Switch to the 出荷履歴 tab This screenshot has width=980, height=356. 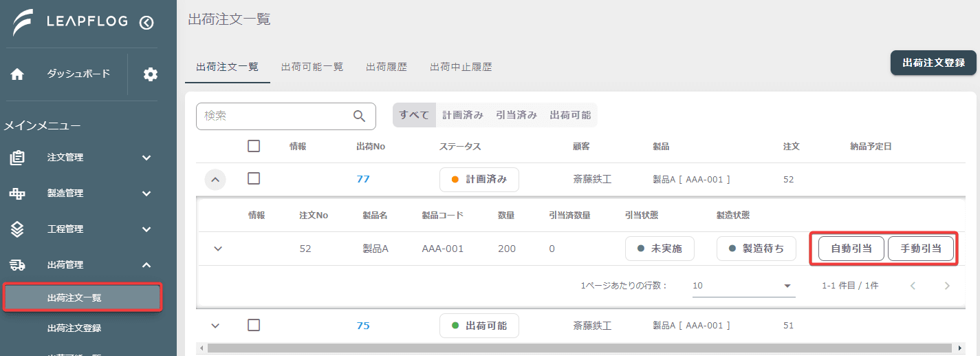(x=386, y=67)
